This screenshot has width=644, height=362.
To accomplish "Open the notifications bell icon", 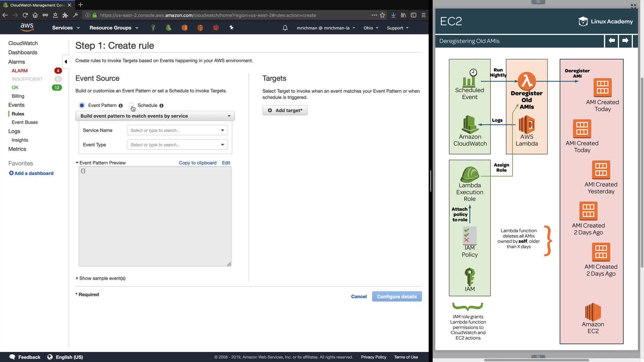I will click(285, 28).
